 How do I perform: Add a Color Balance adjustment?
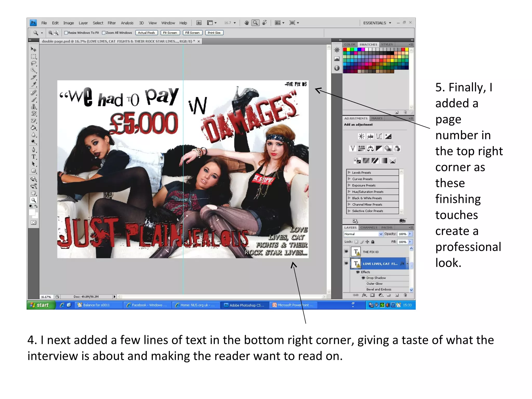tap(370, 148)
